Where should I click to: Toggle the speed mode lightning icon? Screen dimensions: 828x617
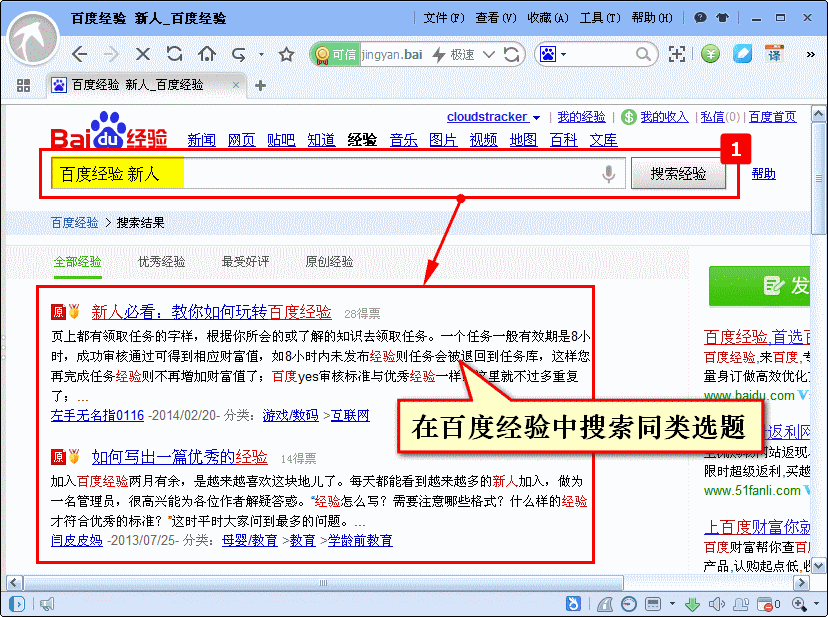(439, 54)
